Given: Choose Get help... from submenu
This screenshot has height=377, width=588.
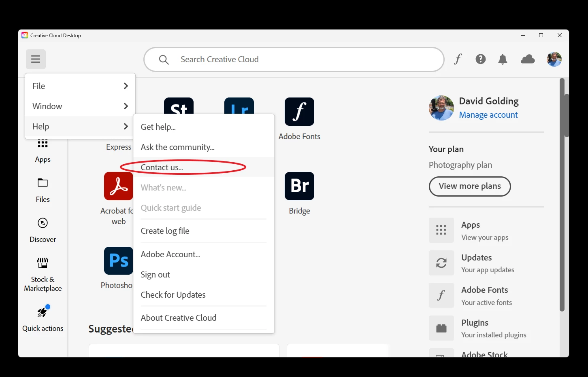Looking at the screenshot, I should click(204, 127).
